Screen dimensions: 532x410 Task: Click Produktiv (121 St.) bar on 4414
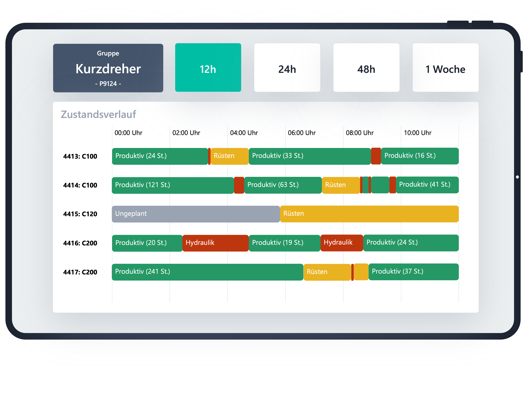pos(173,185)
